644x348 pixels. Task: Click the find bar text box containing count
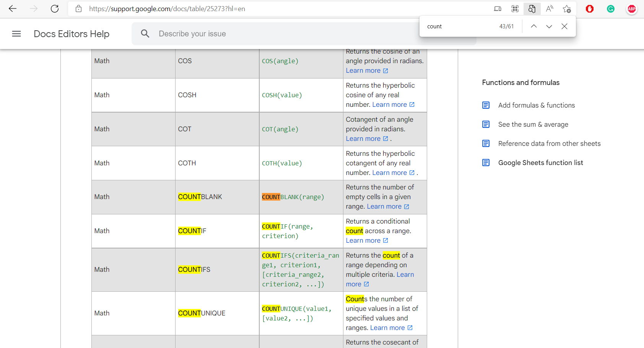(x=459, y=26)
